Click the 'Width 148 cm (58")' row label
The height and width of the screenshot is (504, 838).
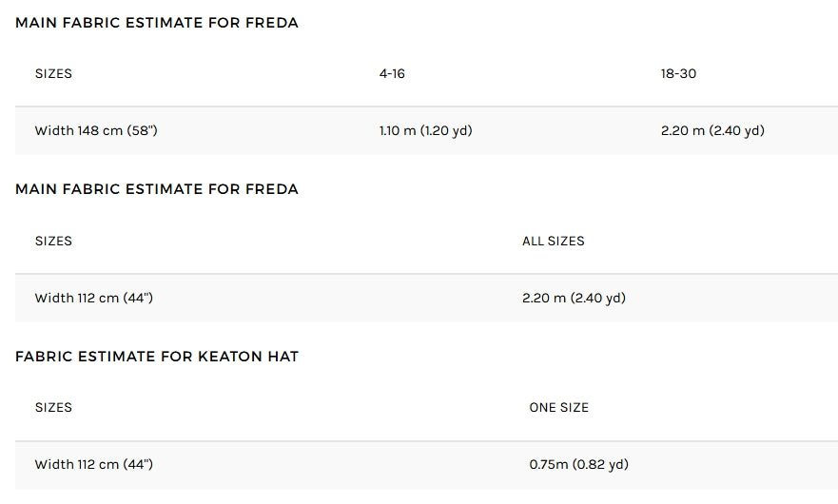click(96, 130)
